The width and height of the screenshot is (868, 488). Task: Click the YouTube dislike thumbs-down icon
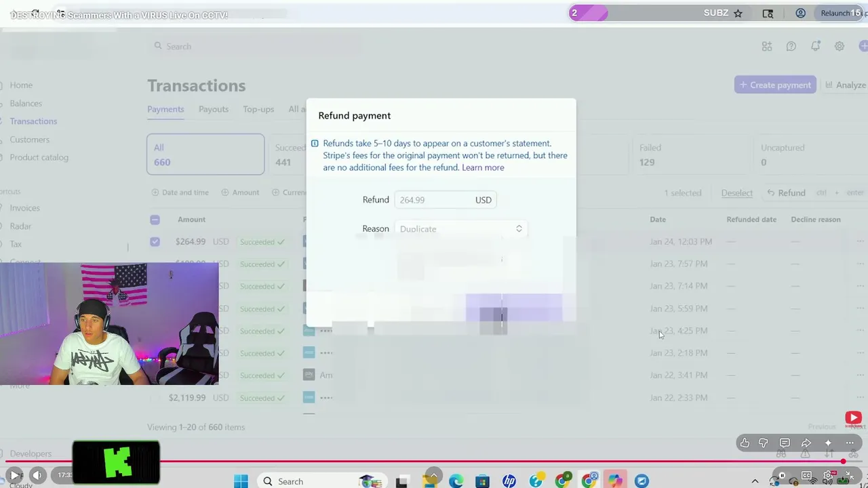click(x=763, y=443)
